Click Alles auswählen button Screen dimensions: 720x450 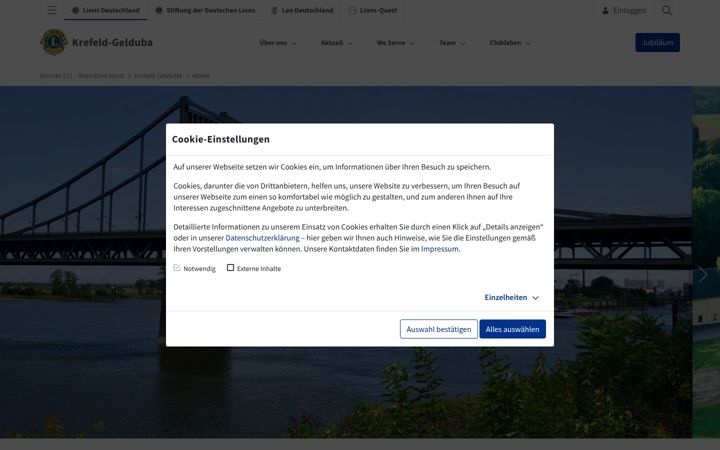[512, 329]
